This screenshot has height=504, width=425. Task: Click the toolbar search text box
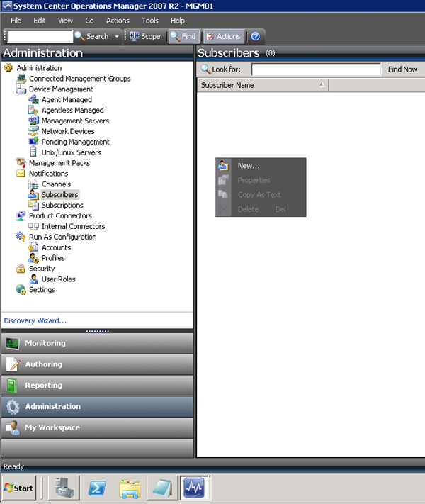40,36
